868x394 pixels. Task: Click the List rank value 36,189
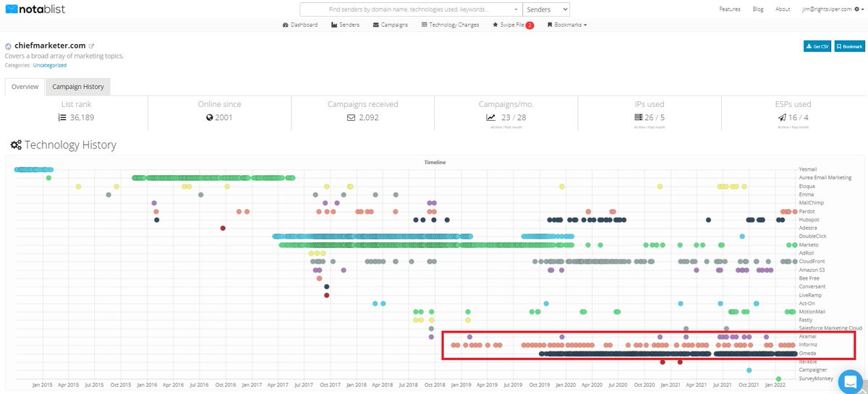(82, 117)
